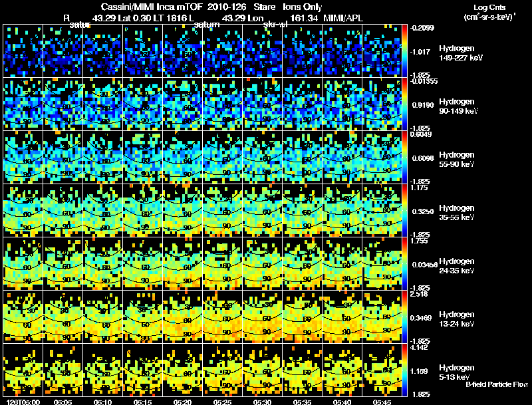Open the 149-227 keV panel at 05:00
This screenshot has width=532, height=405.
[23, 51]
